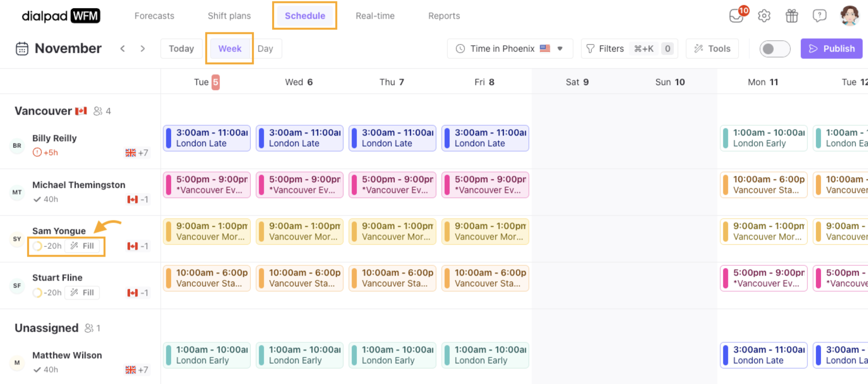Open the Time in Phoenix timezone dropdown
Screen dimensions: 868x384
[x=509, y=48]
